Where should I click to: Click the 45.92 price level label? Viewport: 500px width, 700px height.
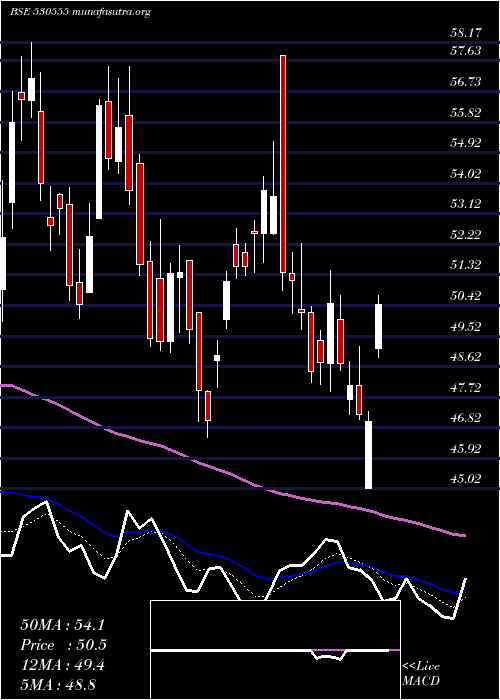point(466,449)
